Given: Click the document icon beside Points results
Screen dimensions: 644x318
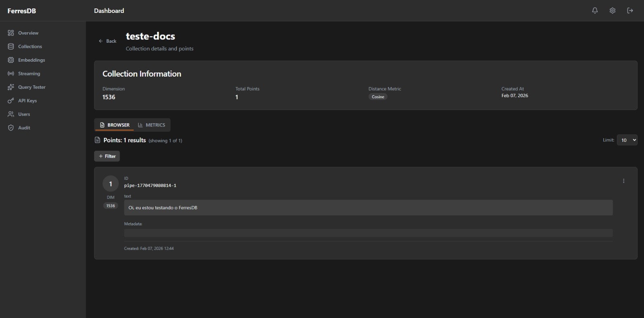Looking at the screenshot, I should point(97,140).
